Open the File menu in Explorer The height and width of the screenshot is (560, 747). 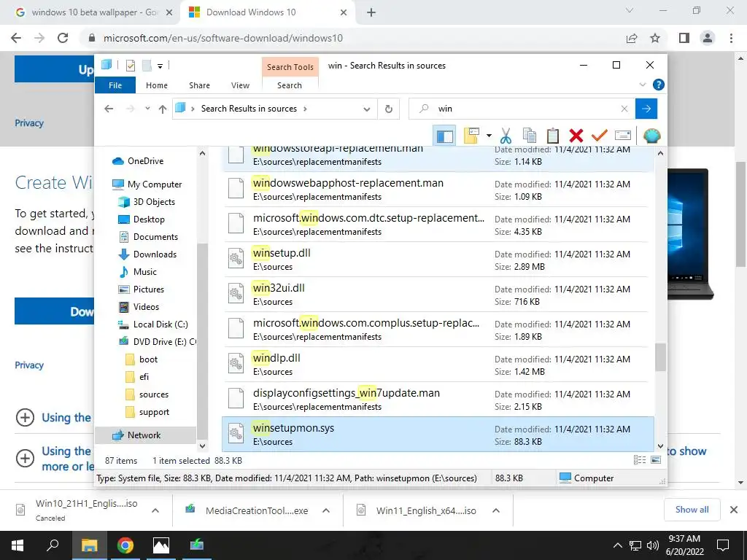coord(115,85)
